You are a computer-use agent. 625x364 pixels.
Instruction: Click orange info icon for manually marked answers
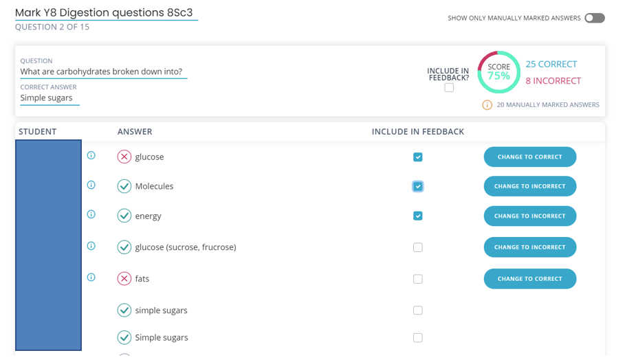pyautogui.click(x=487, y=105)
